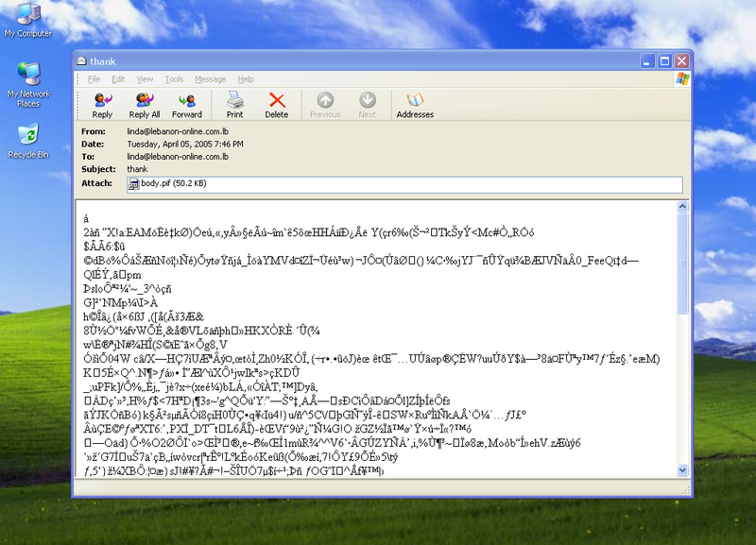This screenshot has height=545, width=756.
Task: Close the thank message window
Action: pyautogui.click(x=681, y=61)
